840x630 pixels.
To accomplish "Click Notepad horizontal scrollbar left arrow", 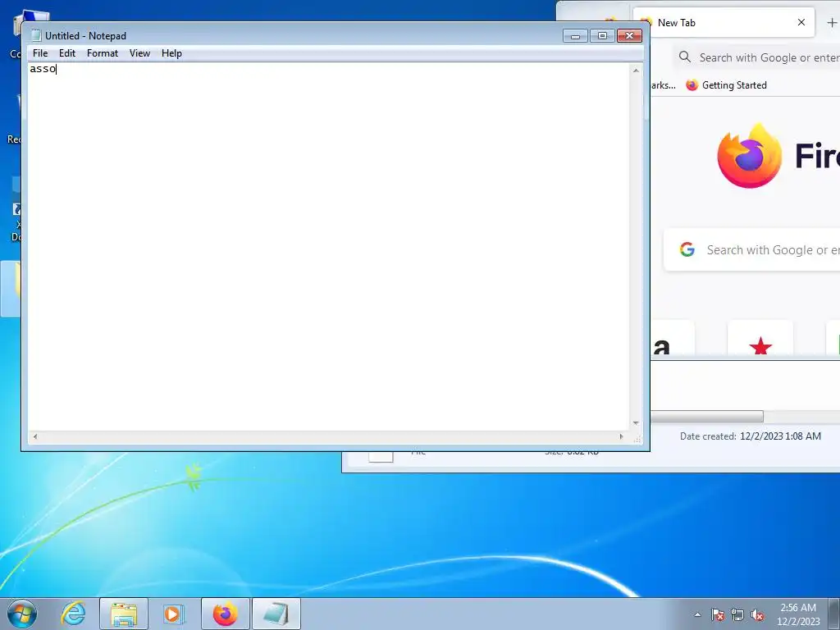I will [x=34, y=436].
